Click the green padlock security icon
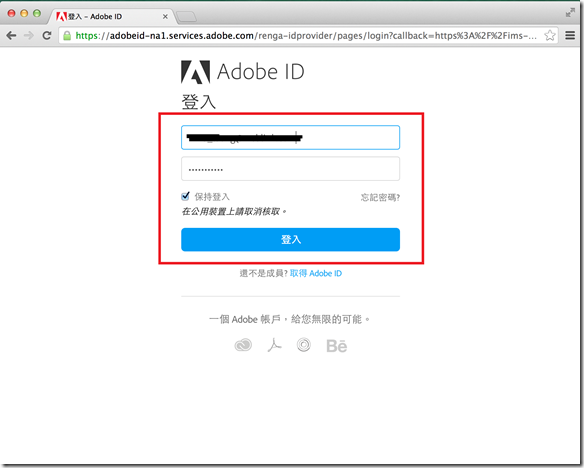 (x=67, y=36)
